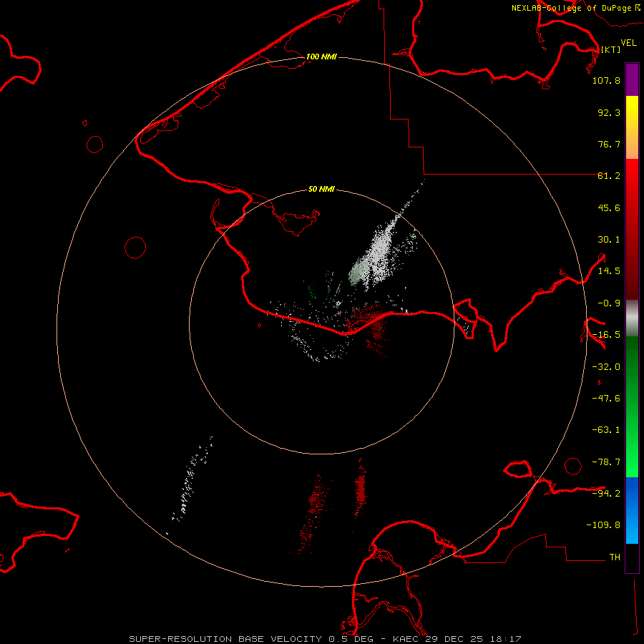This screenshot has height=644, width=644.
Task: Select the 61.2 scale value
Action: pos(609,176)
